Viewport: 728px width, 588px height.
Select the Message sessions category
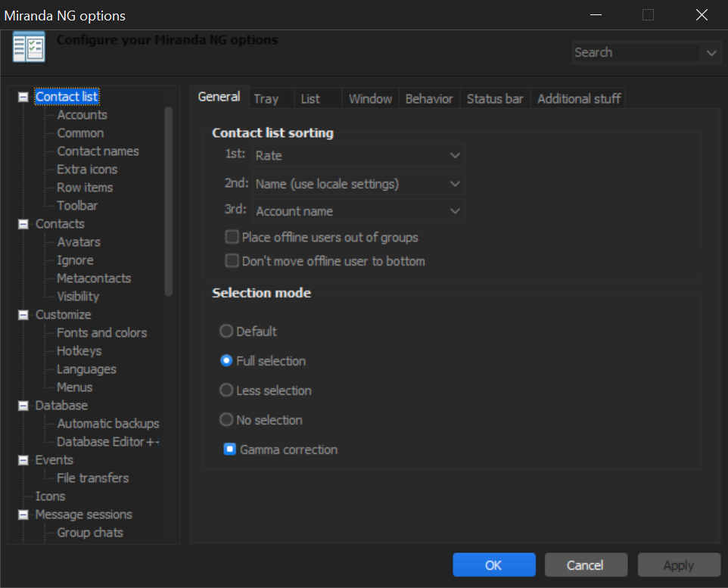pyautogui.click(x=84, y=514)
